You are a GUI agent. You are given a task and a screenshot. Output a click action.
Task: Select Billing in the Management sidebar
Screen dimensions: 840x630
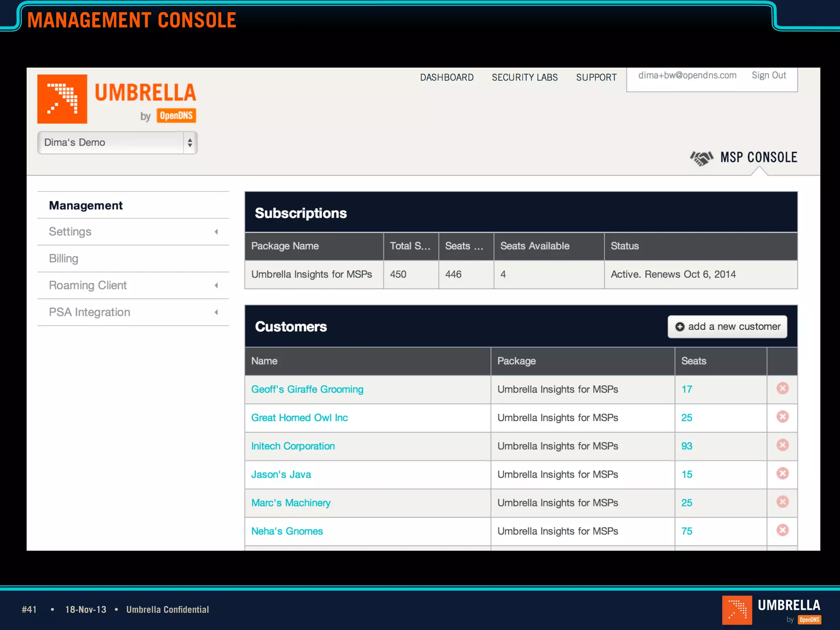tap(64, 258)
